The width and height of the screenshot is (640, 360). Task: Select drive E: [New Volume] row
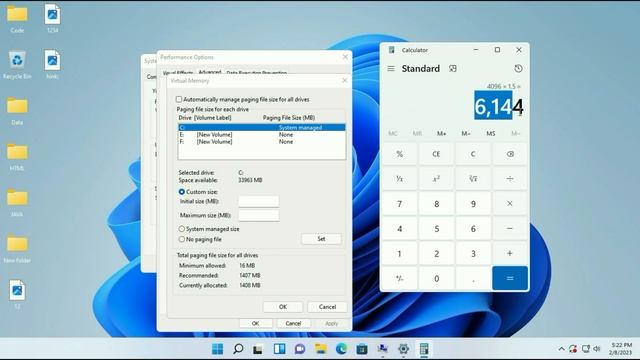[x=262, y=134]
